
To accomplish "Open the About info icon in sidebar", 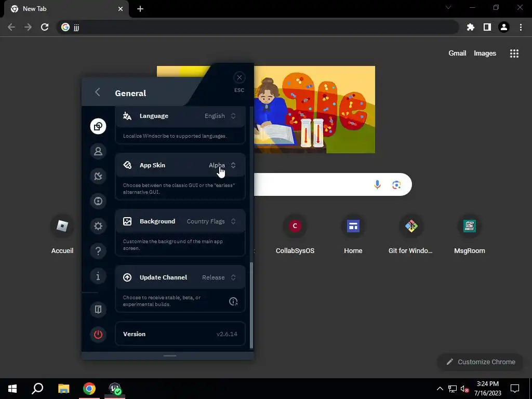I will tap(98, 276).
